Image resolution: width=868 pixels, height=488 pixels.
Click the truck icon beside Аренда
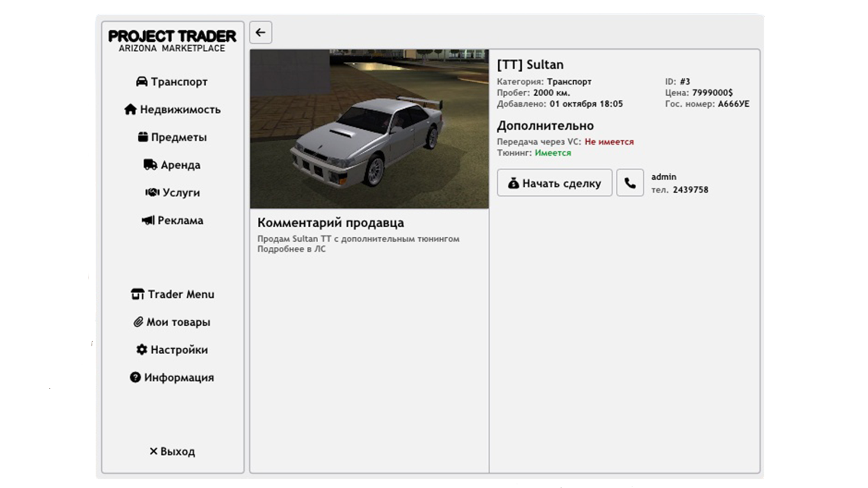(150, 164)
